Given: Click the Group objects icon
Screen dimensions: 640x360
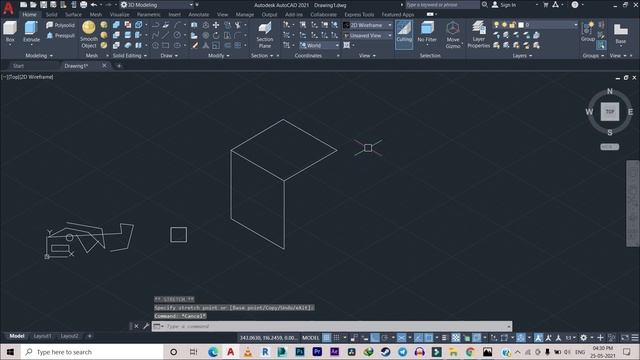Looking at the screenshot, I should [588, 32].
